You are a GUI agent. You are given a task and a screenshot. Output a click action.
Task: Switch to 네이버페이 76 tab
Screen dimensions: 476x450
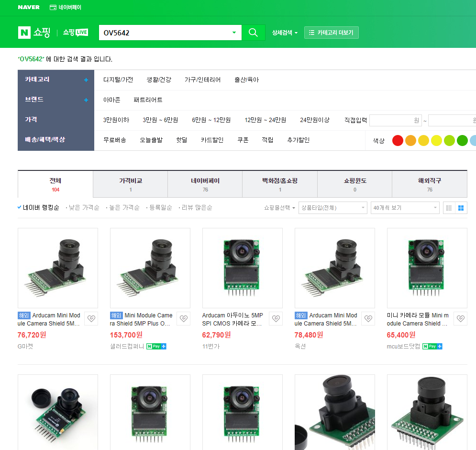(205, 184)
